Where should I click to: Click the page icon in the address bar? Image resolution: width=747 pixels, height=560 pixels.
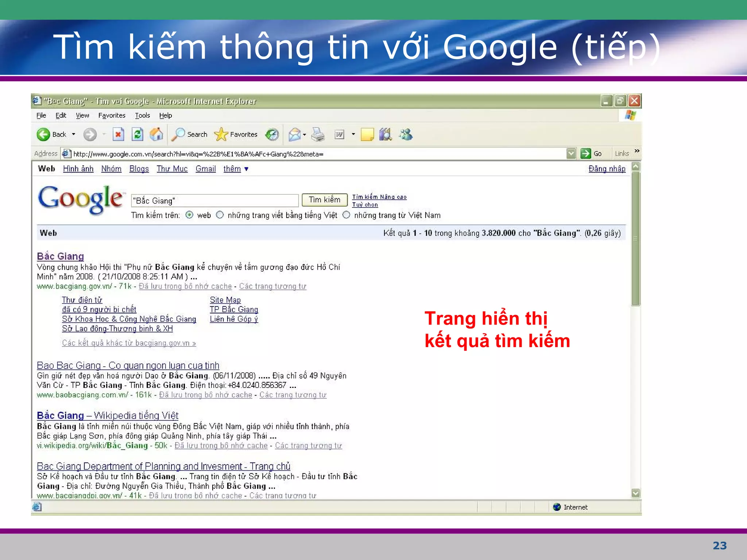(x=66, y=153)
